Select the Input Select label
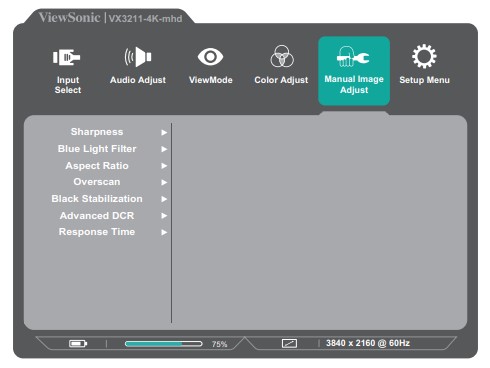This screenshot has width=490, height=368. 68,85
